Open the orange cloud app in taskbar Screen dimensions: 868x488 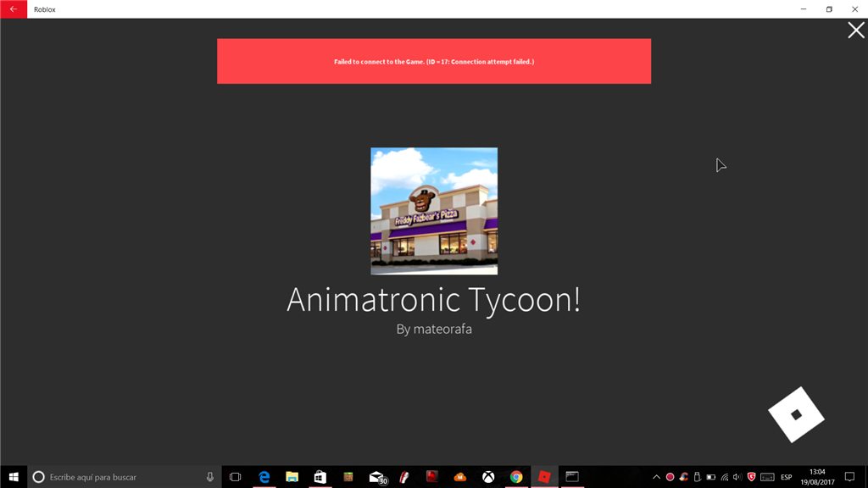point(460,477)
